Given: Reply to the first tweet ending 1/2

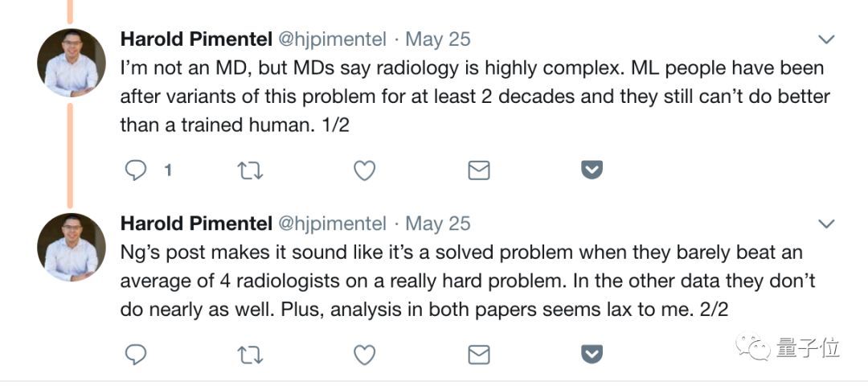Looking at the screenshot, I should pyautogui.click(x=136, y=170).
